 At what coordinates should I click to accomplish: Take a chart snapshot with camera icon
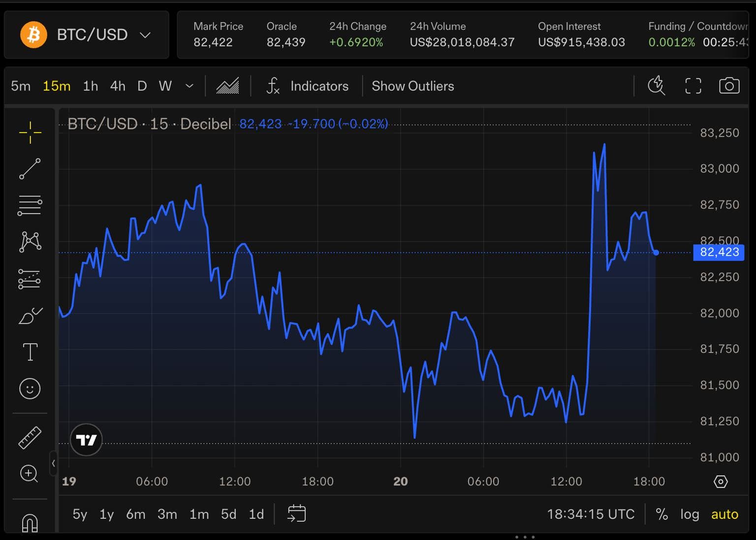729,86
